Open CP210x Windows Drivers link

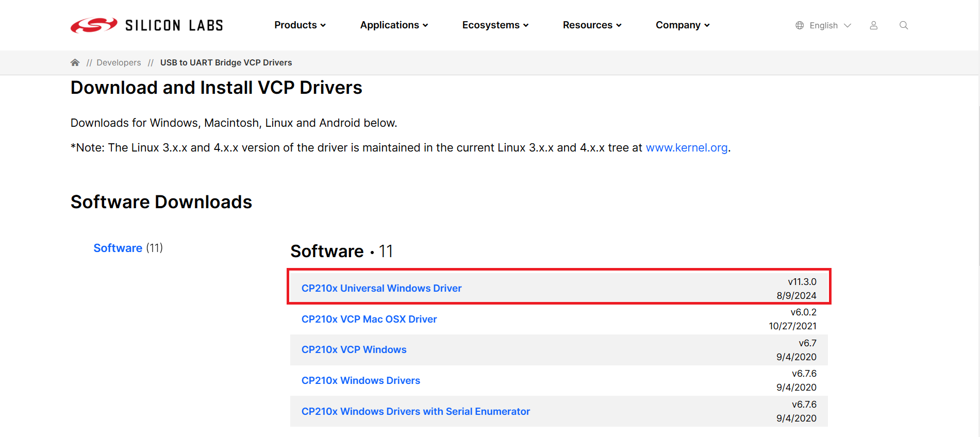[x=361, y=380]
